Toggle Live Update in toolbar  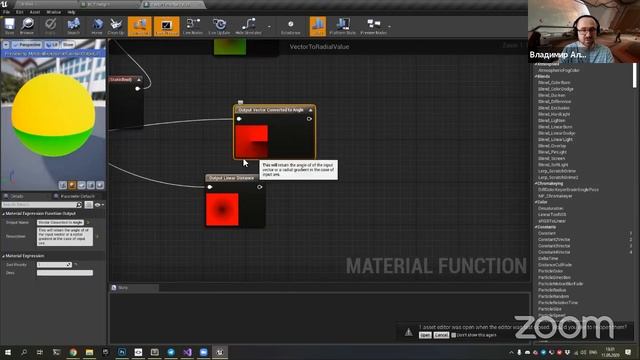219,26
